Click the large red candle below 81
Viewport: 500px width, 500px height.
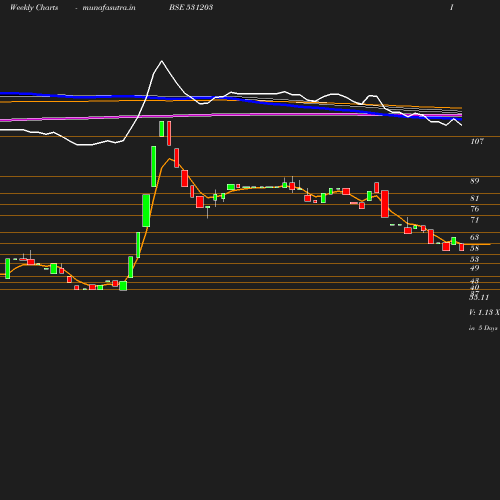[385, 204]
